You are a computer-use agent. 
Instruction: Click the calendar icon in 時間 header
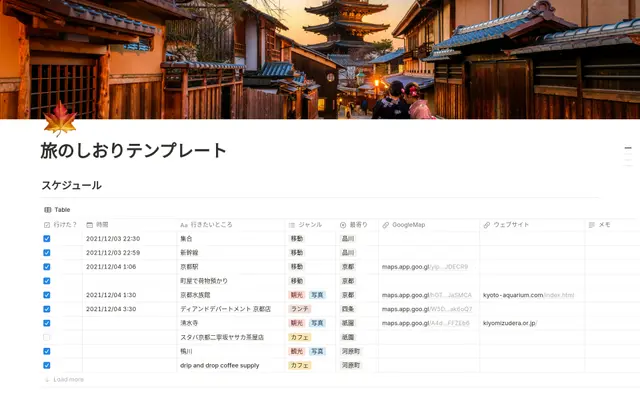(x=89, y=225)
